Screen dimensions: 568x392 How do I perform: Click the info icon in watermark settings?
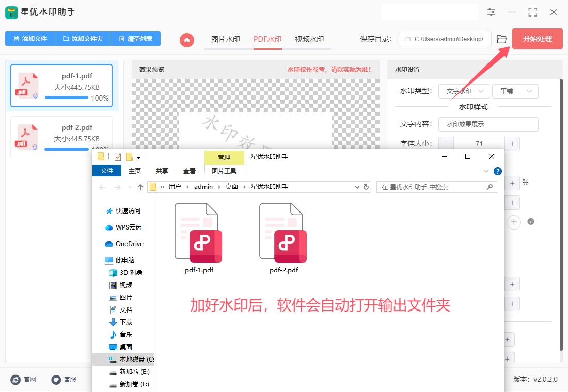pyautogui.click(x=531, y=221)
